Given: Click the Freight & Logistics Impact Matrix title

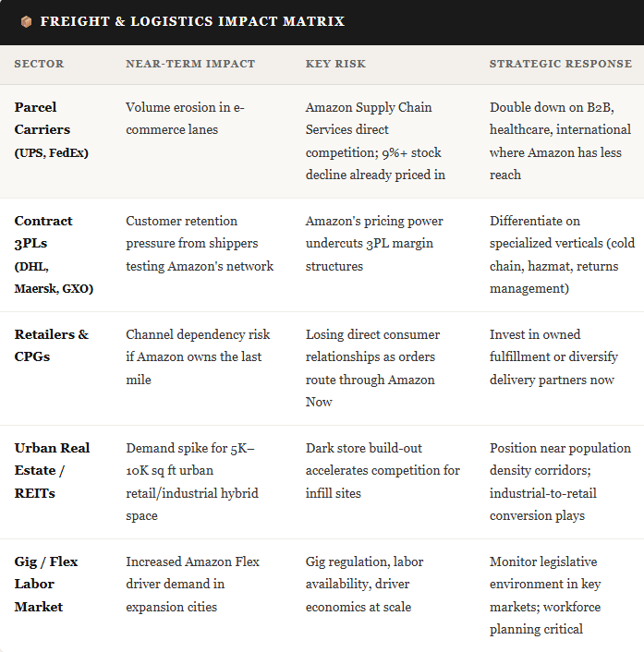Looking at the screenshot, I should pyautogui.click(x=192, y=21).
